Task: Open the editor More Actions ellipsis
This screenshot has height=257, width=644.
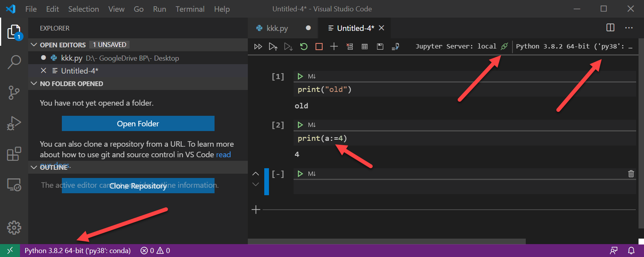Action: [629, 27]
